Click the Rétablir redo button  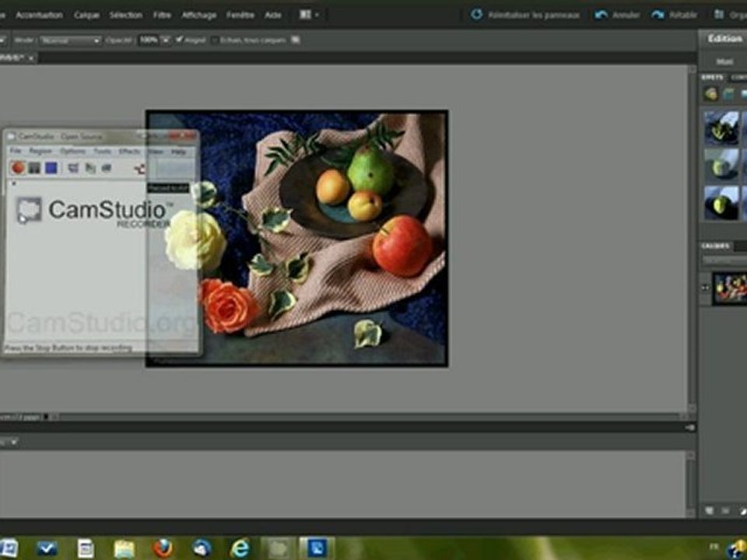click(x=674, y=15)
